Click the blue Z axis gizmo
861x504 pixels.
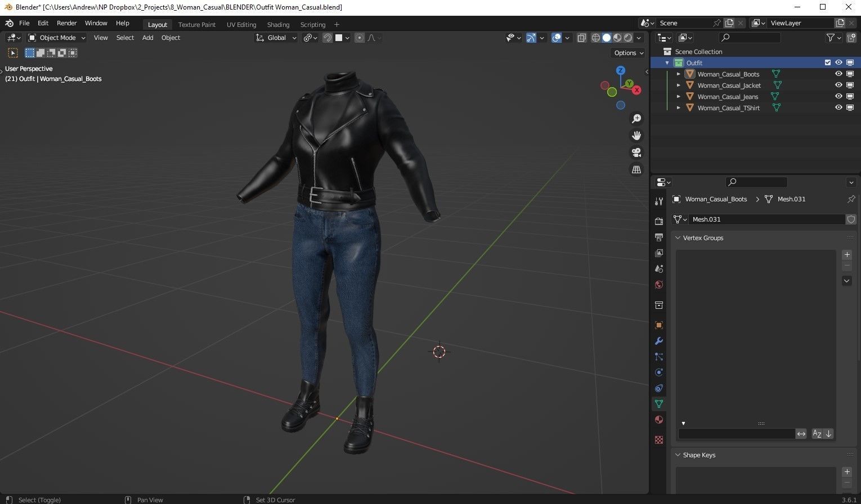(x=621, y=70)
